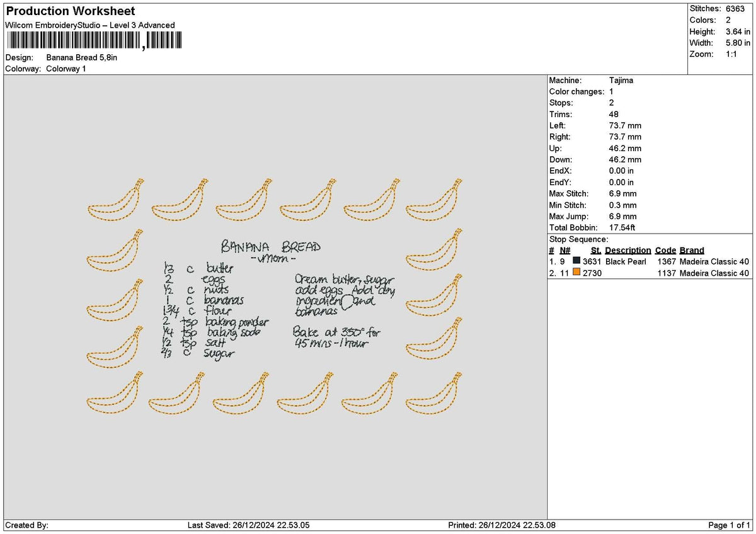This screenshot has width=756, height=534.
Task: Click the orange 2730 thread swatch
Action: 577,272
